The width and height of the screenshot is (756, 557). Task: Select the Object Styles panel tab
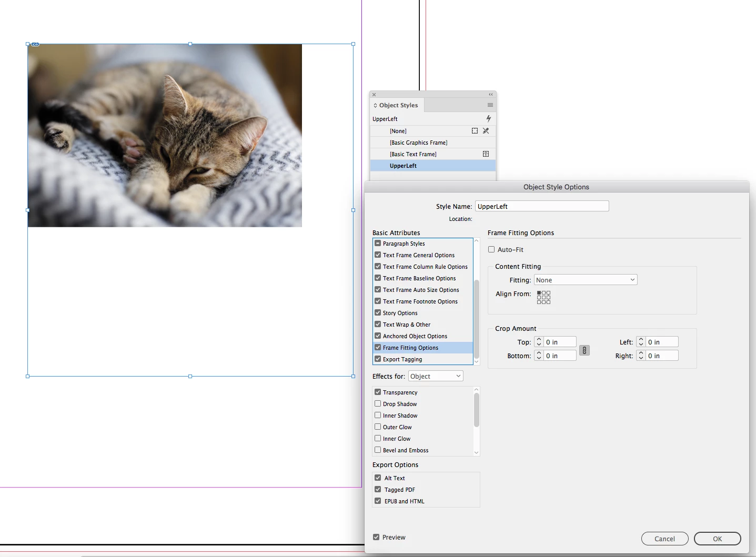(x=397, y=105)
